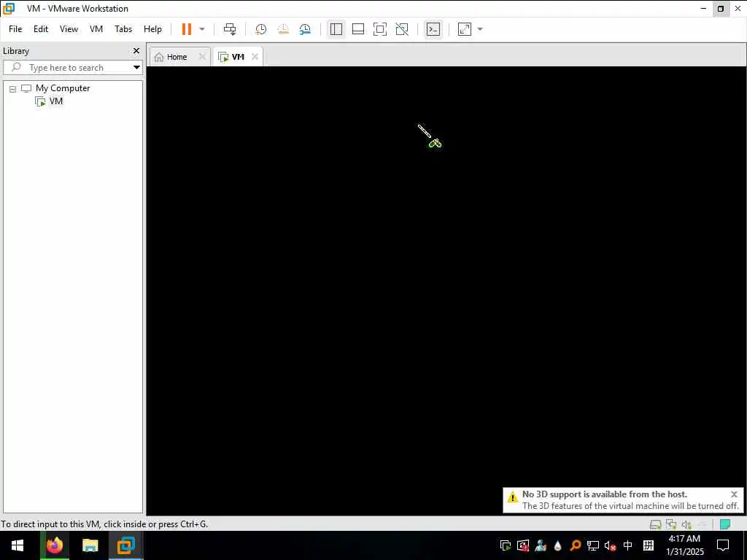Open network status from the tray
This screenshot has height=560, width=747.
point(592,545)
